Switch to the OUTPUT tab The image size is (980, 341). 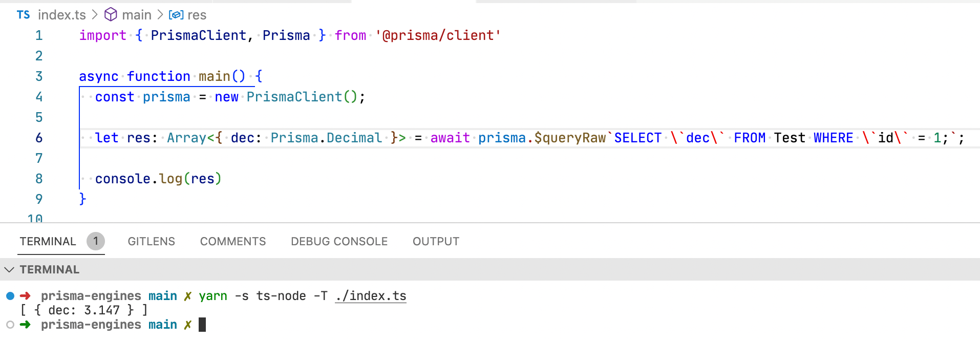click(436, 241)
